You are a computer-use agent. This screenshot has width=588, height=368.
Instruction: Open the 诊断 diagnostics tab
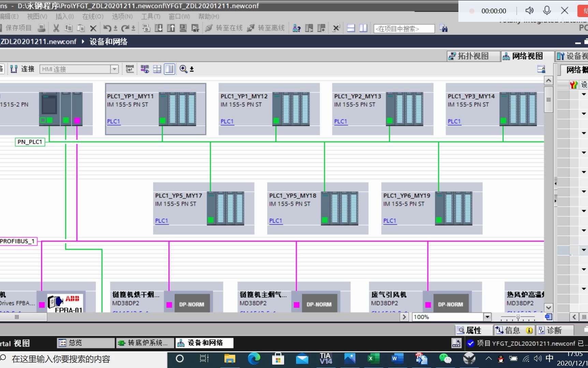click(554, 330)
